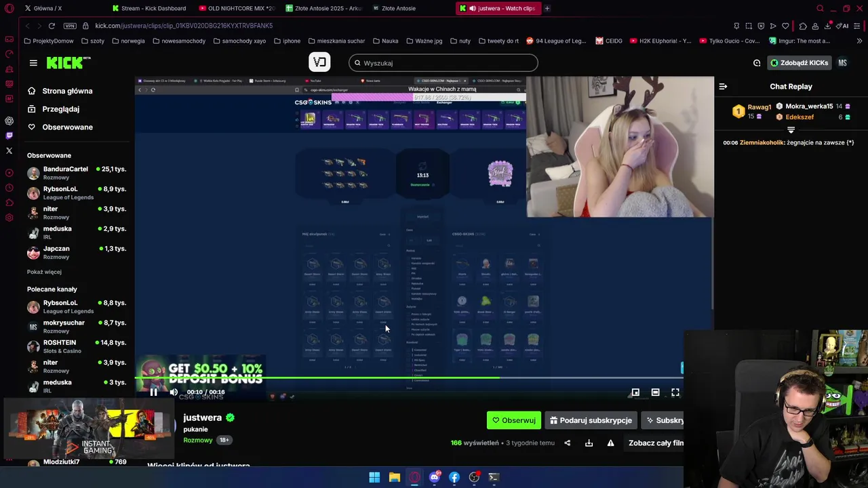Open X icon in Opera sidebar
The width and height of the screenshot is (868, 488).
(x=9, y=151)
